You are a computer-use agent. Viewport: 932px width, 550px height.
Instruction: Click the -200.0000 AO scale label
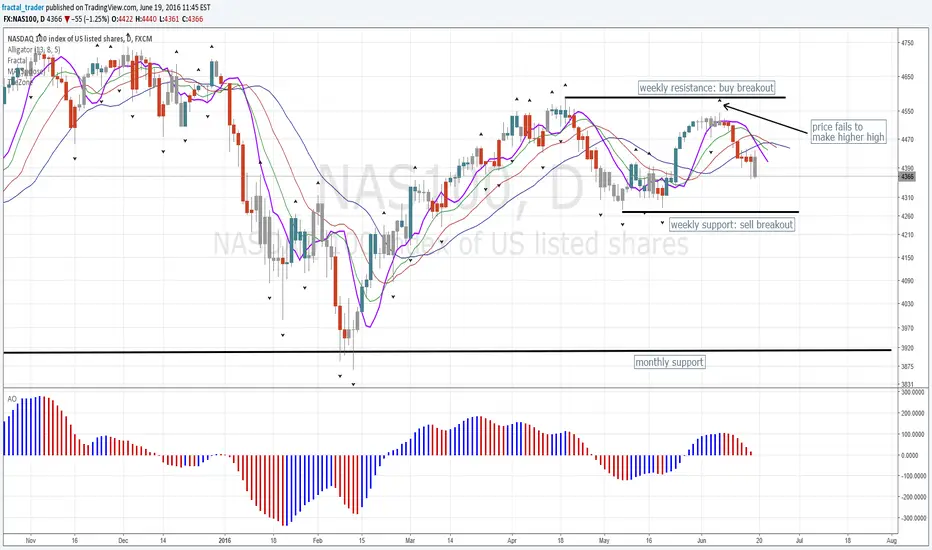914,497
